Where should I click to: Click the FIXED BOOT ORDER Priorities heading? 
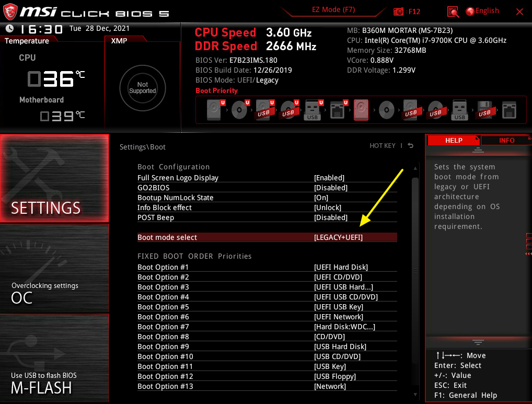coord(194,256)
